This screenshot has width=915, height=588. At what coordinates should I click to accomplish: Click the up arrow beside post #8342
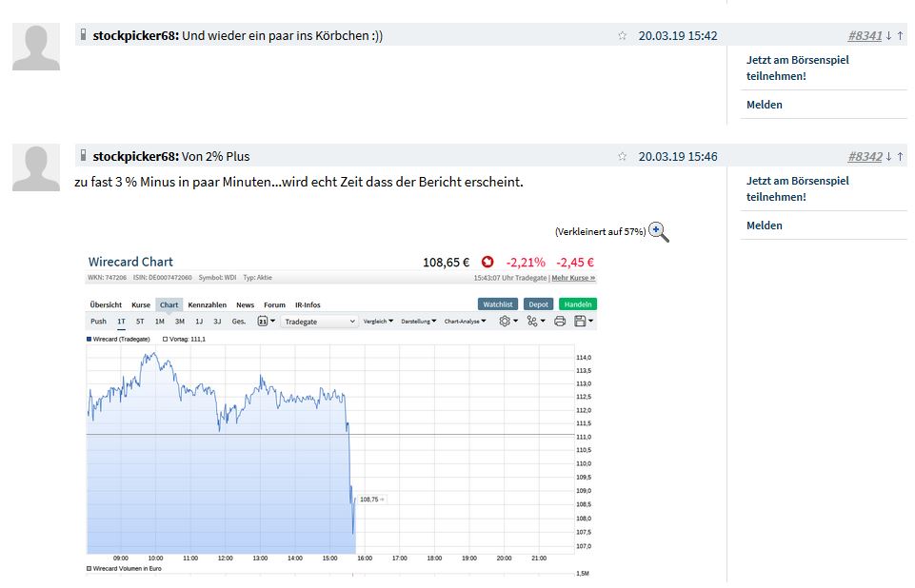point(900,157)
